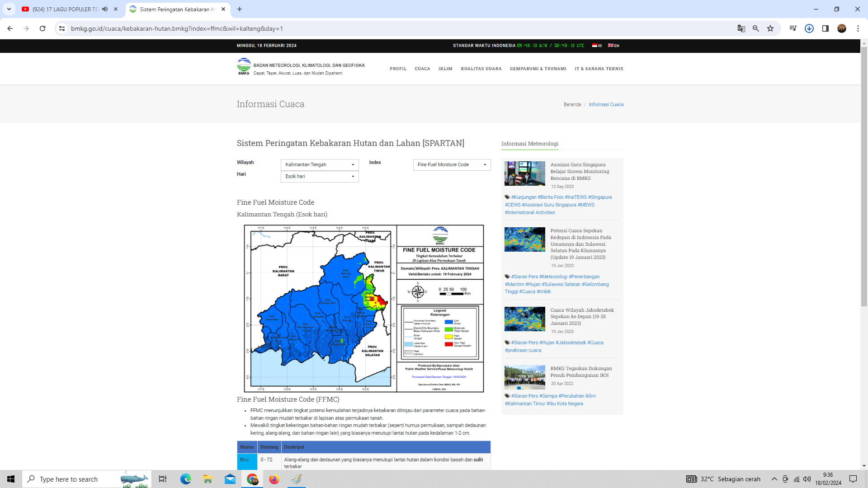Viewport: 868px width, 488px height.
Task: Click the browser Forward arrow
Action: click(x=26, y=28)
